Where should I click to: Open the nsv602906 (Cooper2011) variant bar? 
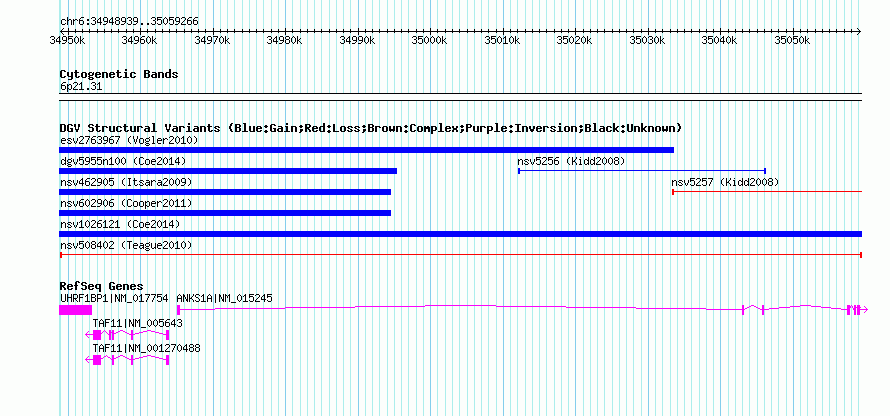pos(225,213)
